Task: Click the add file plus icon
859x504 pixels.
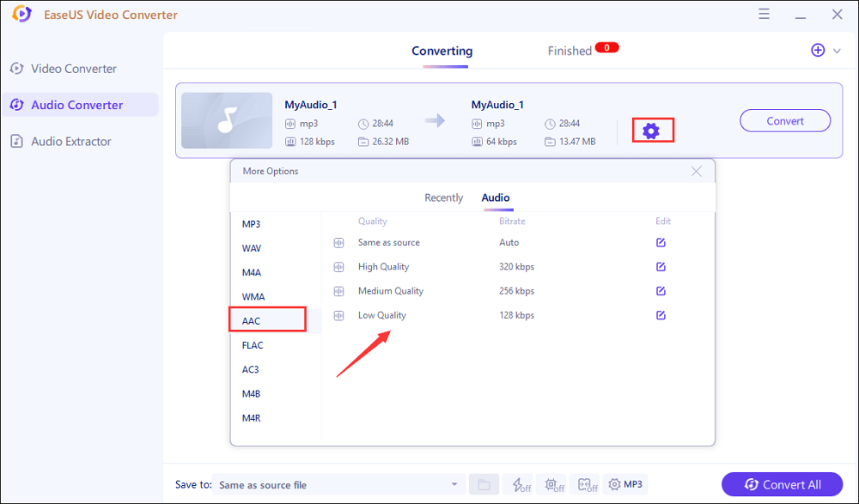Action: pyautogui.click(x=818, y=51)
